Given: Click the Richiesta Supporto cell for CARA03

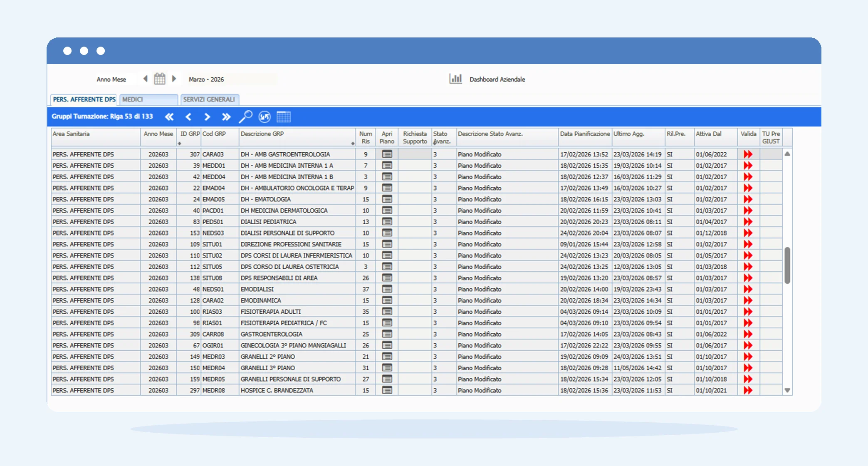Looking at the screenshot, I should tap(415, 154).
